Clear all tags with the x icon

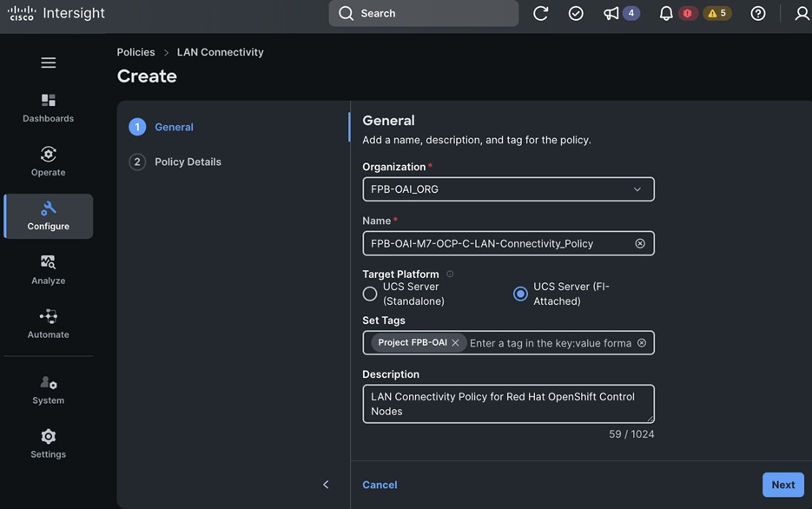coord(642,343)
